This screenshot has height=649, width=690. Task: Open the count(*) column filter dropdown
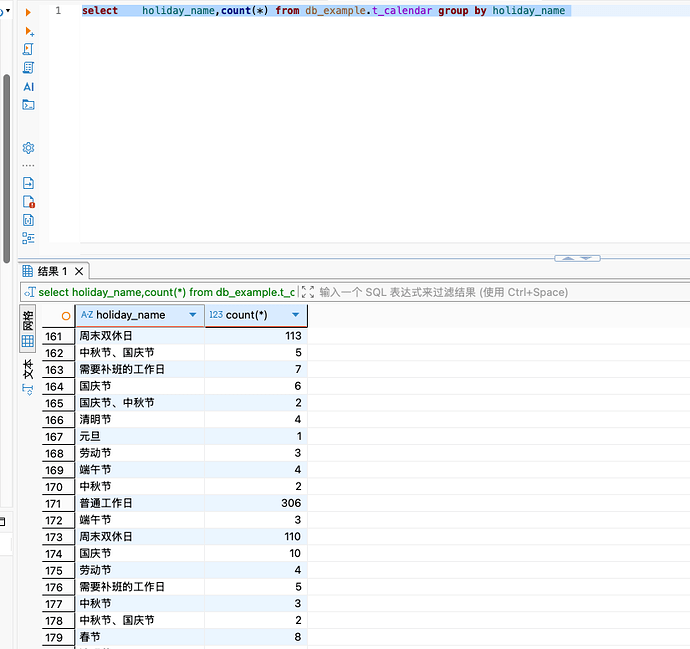coord(296,315)
